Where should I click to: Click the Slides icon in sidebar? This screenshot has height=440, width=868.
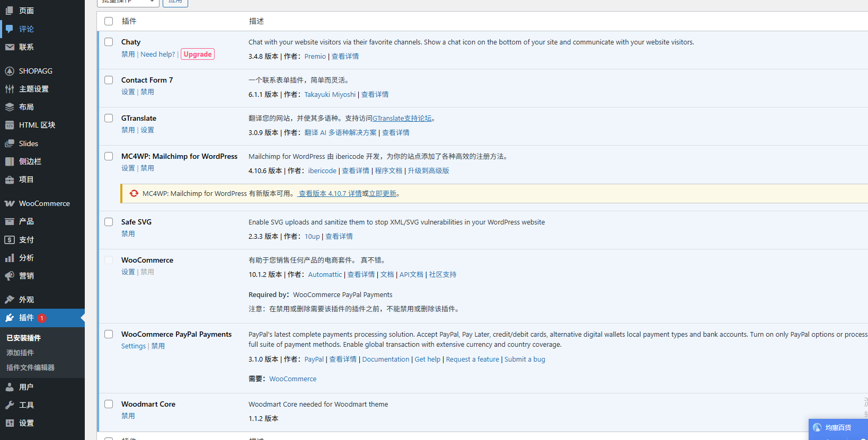coord(10,143)
